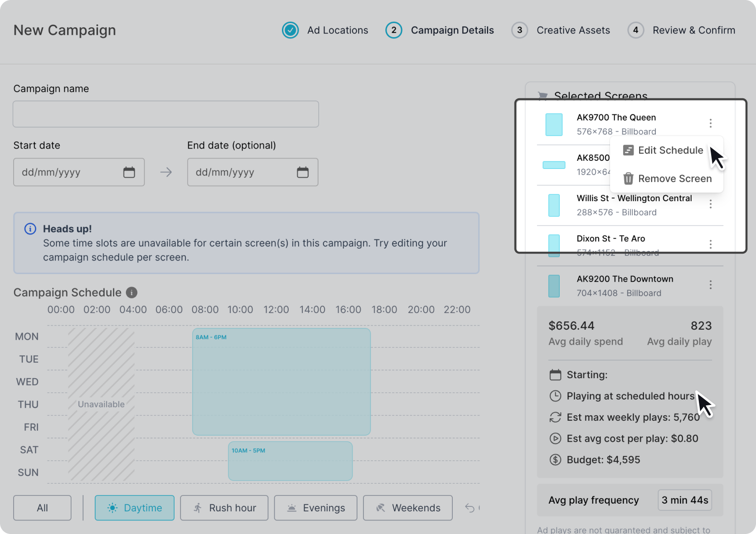Select the 8AM - 6PM weekday schedule block

[281, 382]
